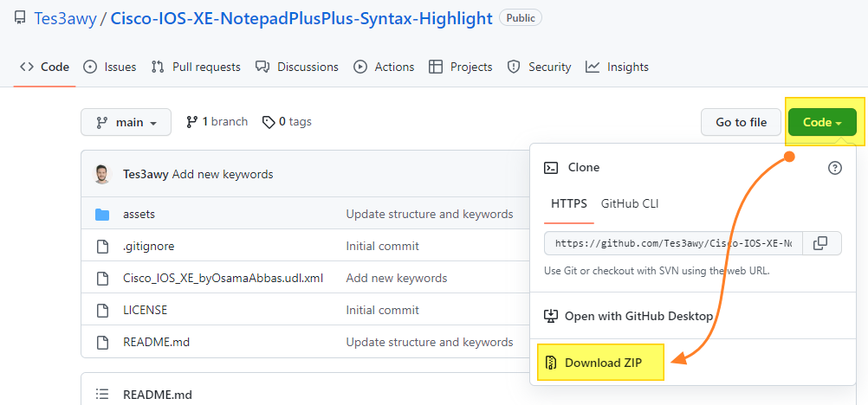The height and width of the screenshot is (405, 868).
Task: Click the file icon beside LICENSE
Action: pos(102,310)
